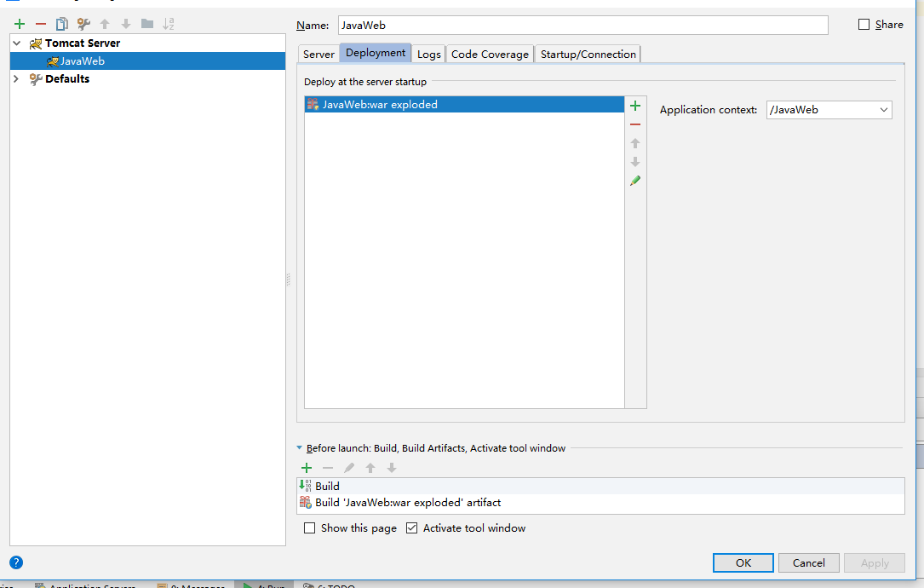Collapse the Tomcat Server tree node
The image size is (924, 588).
pos(16,43)
